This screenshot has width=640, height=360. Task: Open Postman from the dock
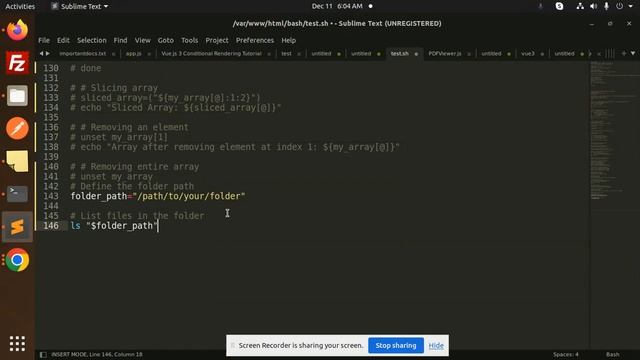point(17,128)
